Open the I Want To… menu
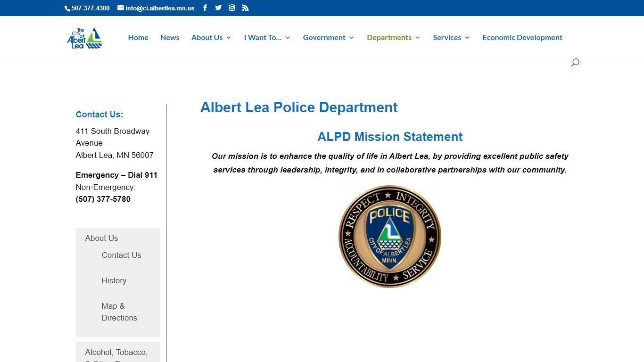Screen dimensions: 644x362 pos(263,37)
